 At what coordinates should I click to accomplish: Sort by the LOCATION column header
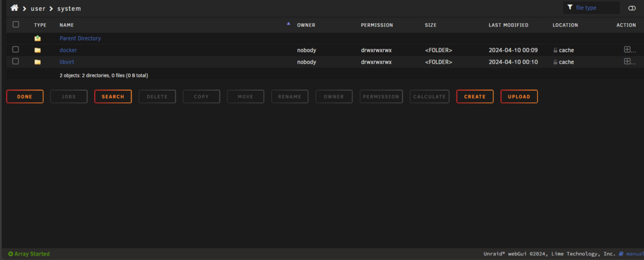(565, 25)
